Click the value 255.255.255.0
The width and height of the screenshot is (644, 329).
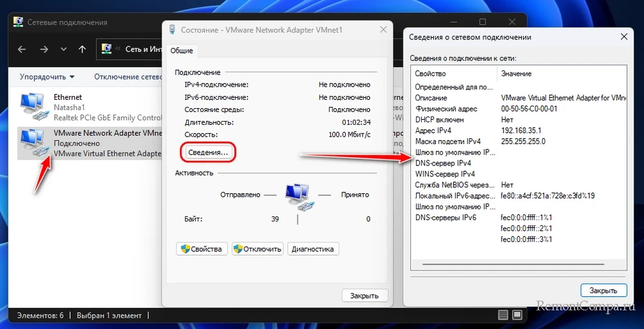(x=523, y=141)
